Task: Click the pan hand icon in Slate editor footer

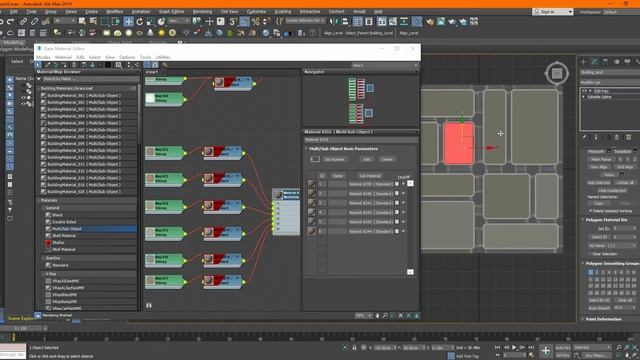Action: pos(377,316)
